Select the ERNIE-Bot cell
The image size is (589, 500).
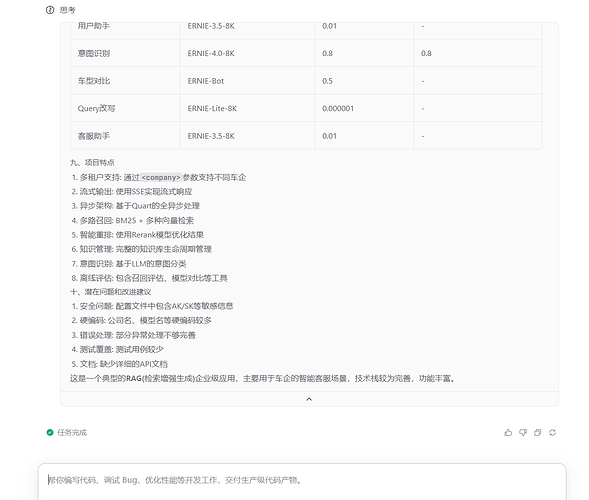tap(247, 81)
